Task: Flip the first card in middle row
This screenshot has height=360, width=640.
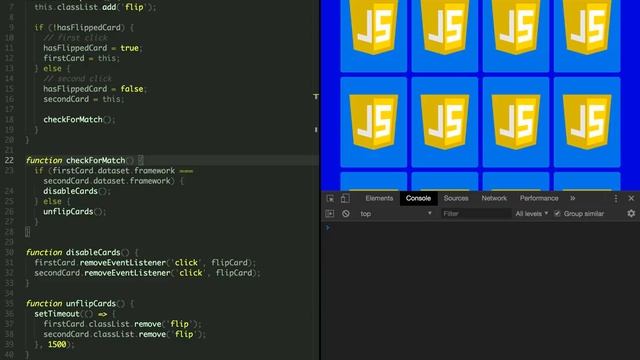Action: coord(373,122)
